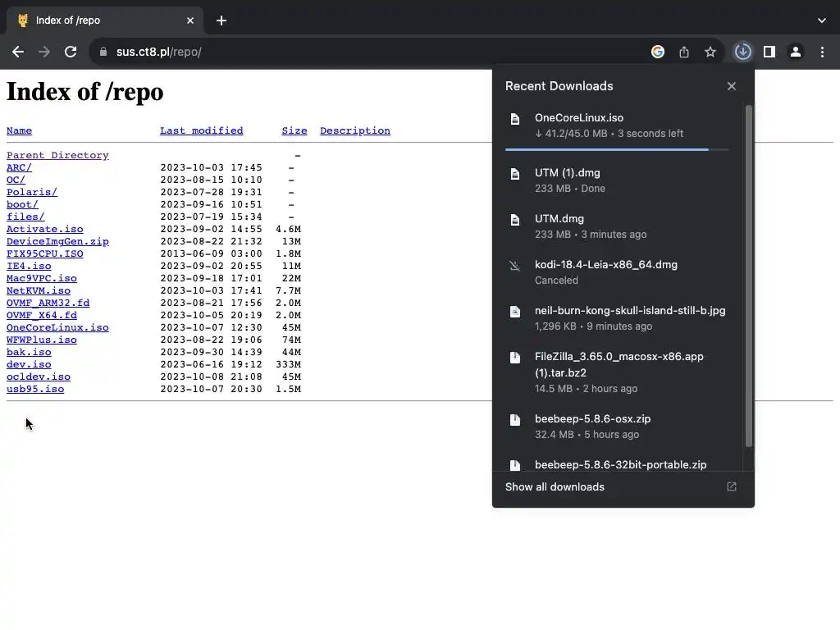This screenshot has width=840, height=630.
Task: Open the Polaris/ folder
Action: (x=32, y=192)
